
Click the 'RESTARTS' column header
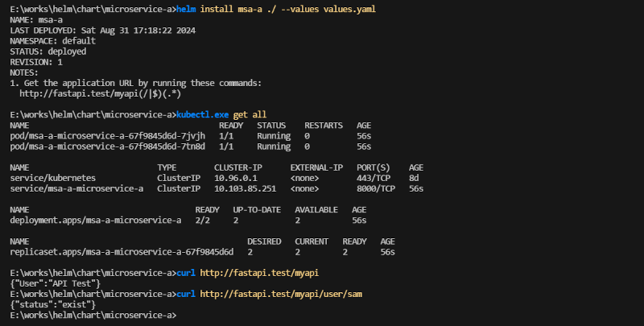324,126
